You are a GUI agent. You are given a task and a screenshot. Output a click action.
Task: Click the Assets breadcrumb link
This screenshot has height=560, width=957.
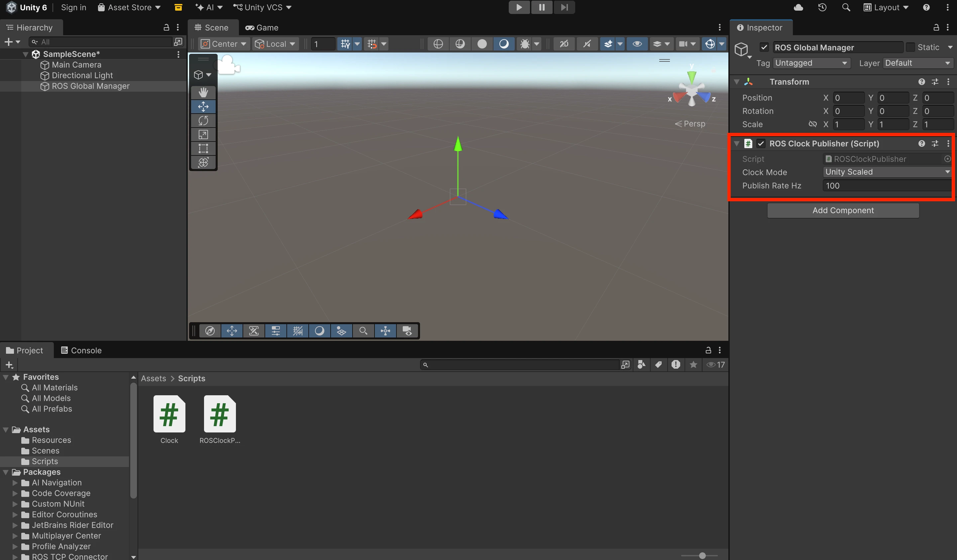coord(154,378)
